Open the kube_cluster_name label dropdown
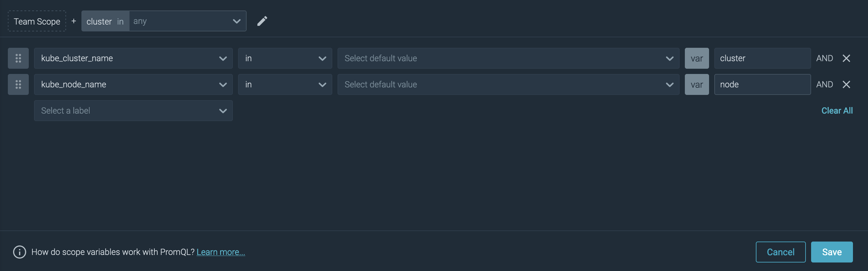 (133, 58)
